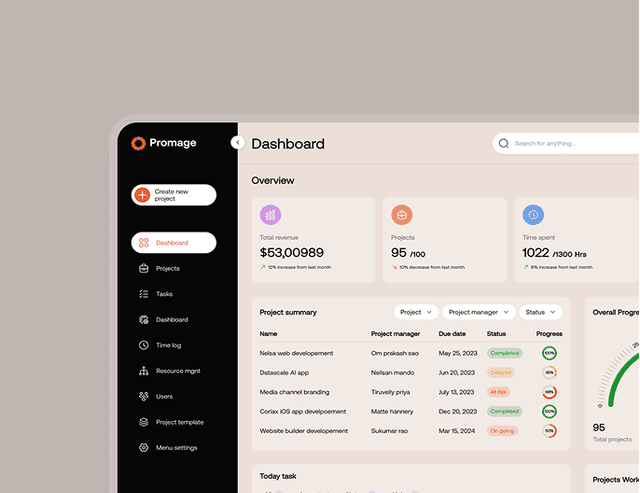The height and width of the screenshot is (493, 640).
Task: Expand the Status filter dropdown
Action: coord(540,312)
